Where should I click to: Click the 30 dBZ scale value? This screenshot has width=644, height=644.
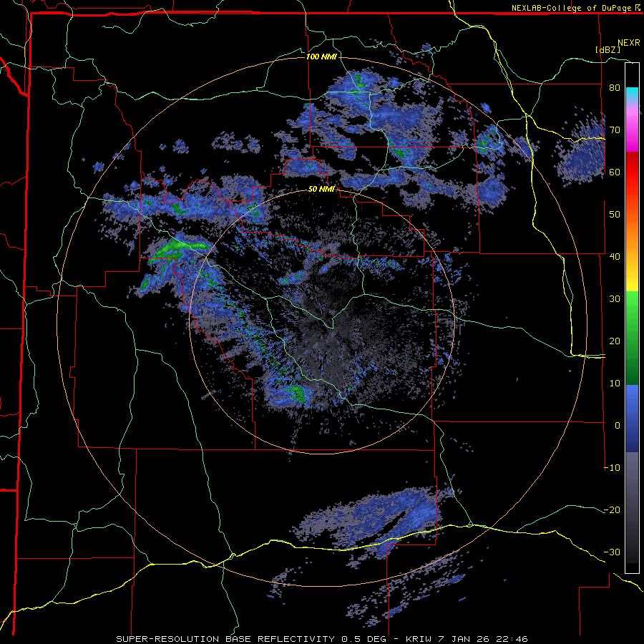[615, 299]
